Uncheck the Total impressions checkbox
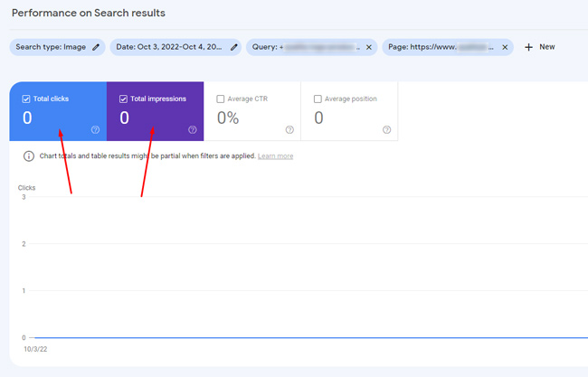The height and width of the screenshot is (377, 588). (x=123, y=99)
